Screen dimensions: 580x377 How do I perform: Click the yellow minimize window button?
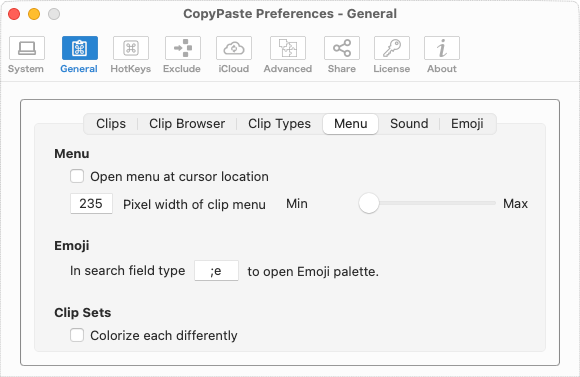coord(34,14)
